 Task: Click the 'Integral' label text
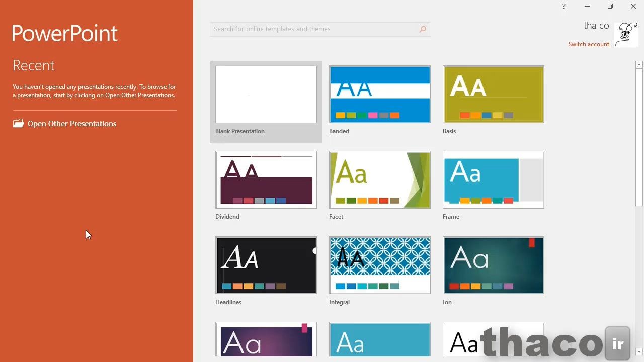[x=340, y=302]
